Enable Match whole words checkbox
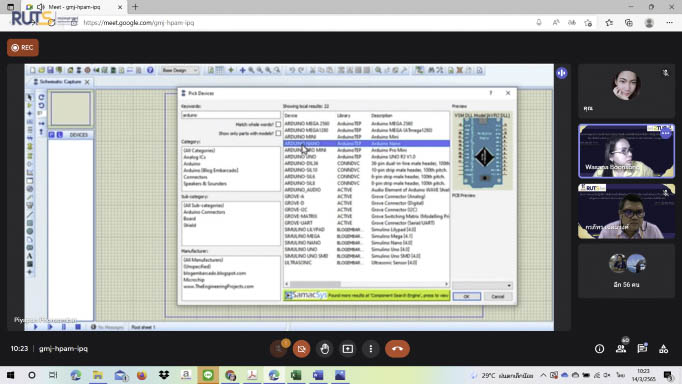Screen dimensions: 682x384 click(x=278, y=124)
